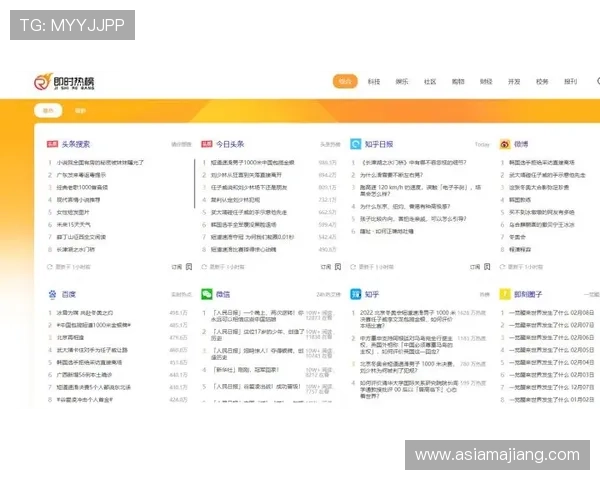The image size is (600, 480).
Task: Open the 即刻圈子 card title
Action: click(x=528, y=294)
